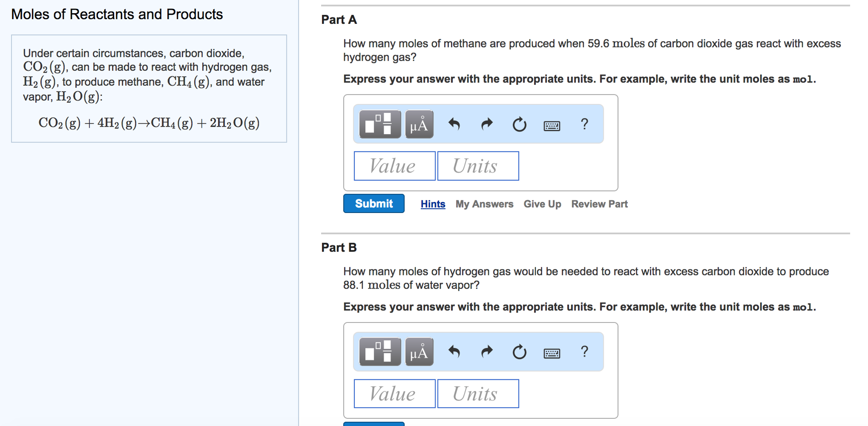Click the help question mark in Part A
Image resolution: width=868 pixels, height=426 pixels.
click(585, 124)
